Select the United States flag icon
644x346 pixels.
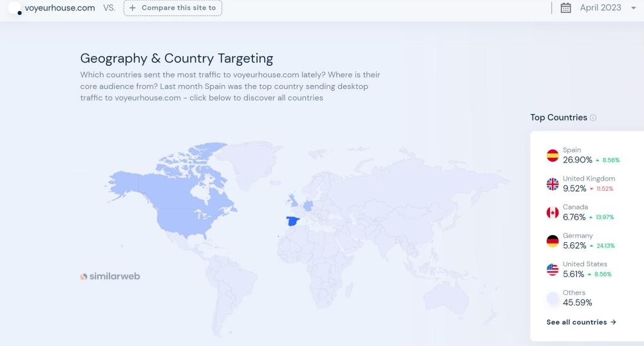coord(553,269)
